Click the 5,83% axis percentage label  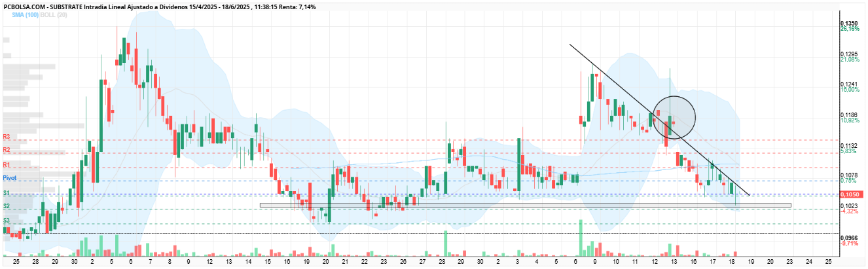point(848,151)
